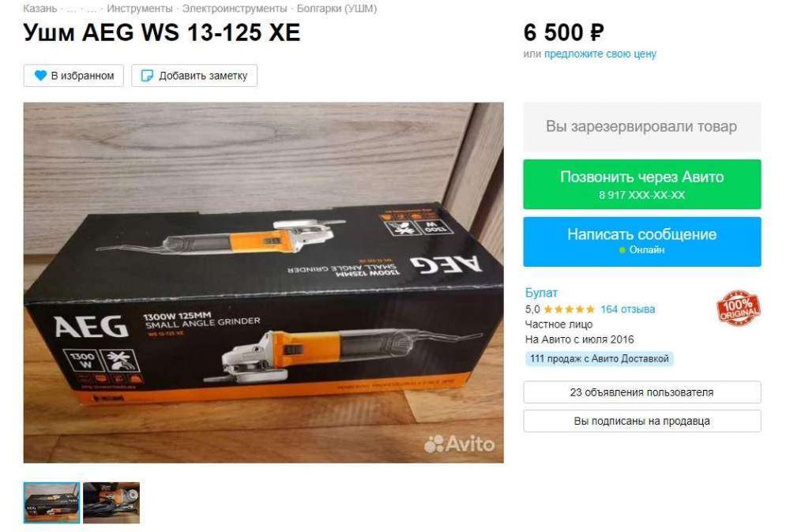Toggle В избранном favorite button
This screenshot has width=790, height=532.
[x=73, y=76]
